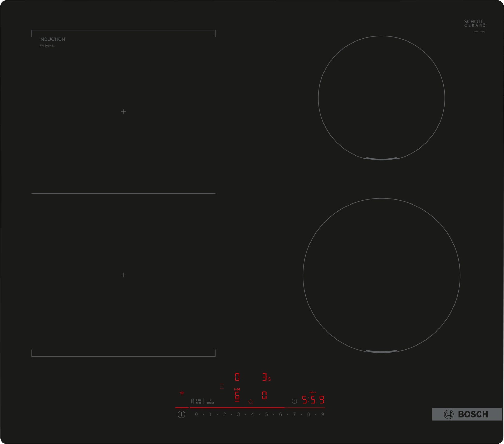Viewport: 504px width, 444px height.
Task: Choose power level 0 on the scale
Action: (x=196, y=414)
